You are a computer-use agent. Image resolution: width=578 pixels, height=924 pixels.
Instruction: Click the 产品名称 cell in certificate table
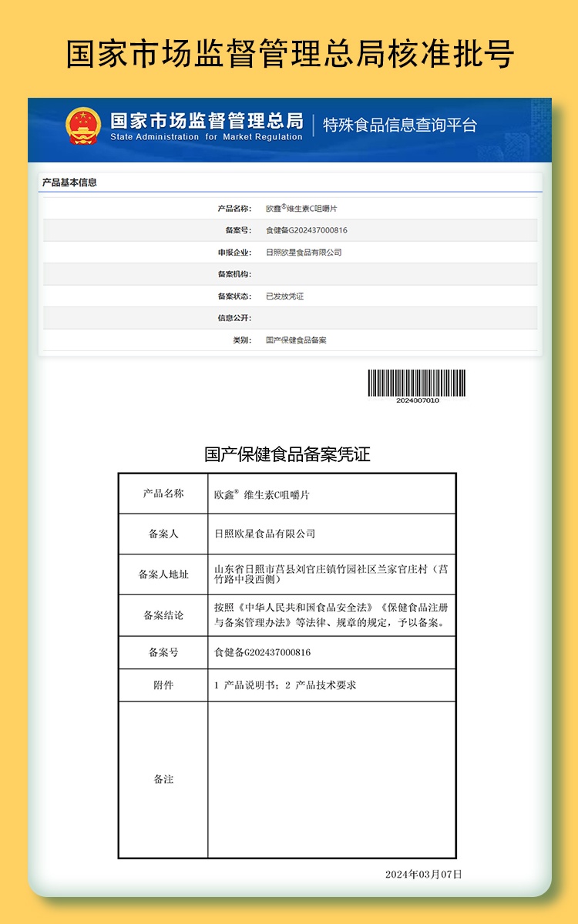coord(163,494)
